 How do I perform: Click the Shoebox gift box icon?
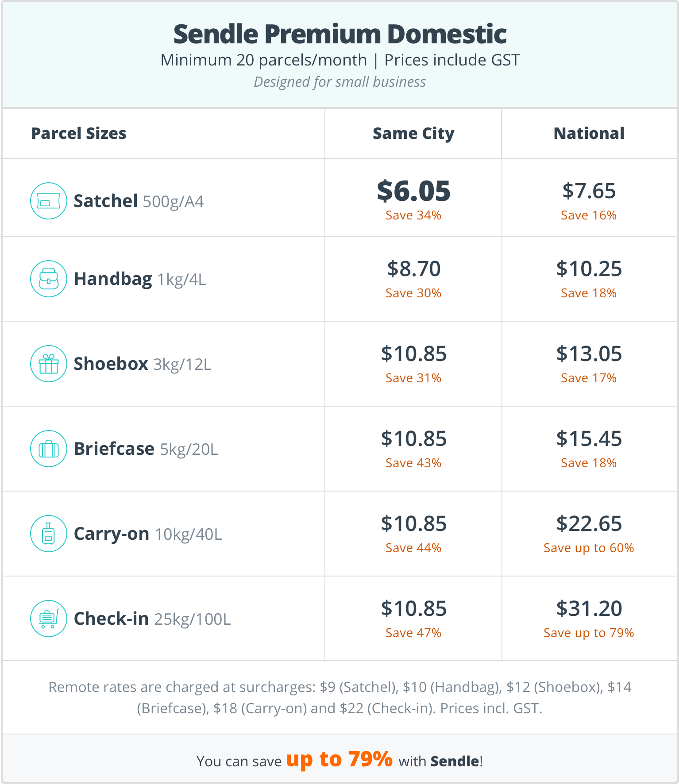point(49,364)
